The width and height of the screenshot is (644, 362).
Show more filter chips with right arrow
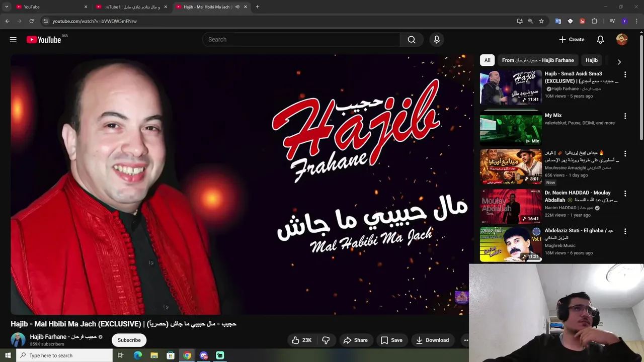click(619, 62)
